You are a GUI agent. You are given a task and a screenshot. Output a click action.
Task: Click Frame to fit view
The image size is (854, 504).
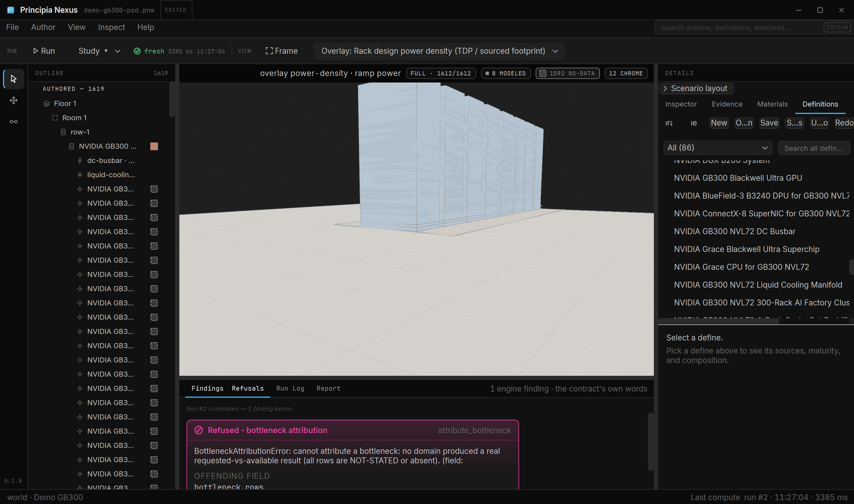pyautogui.click(x=281, y=51)
